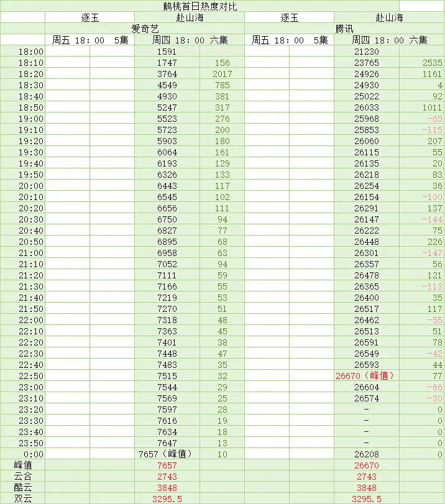The width and height of the screenshot is (445, 504).
Task: Select the Tencent value 26208
Action: pyautogui.click(x=367, y=454)
